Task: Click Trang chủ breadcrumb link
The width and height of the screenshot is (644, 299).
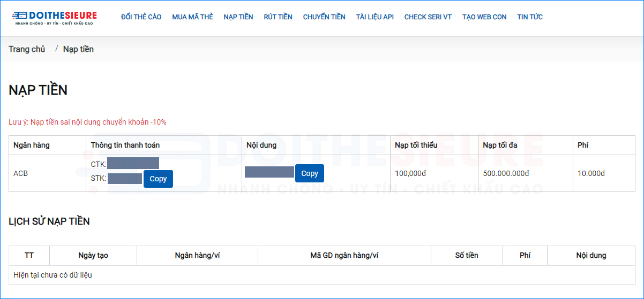Action: click(x=27, y=49)
